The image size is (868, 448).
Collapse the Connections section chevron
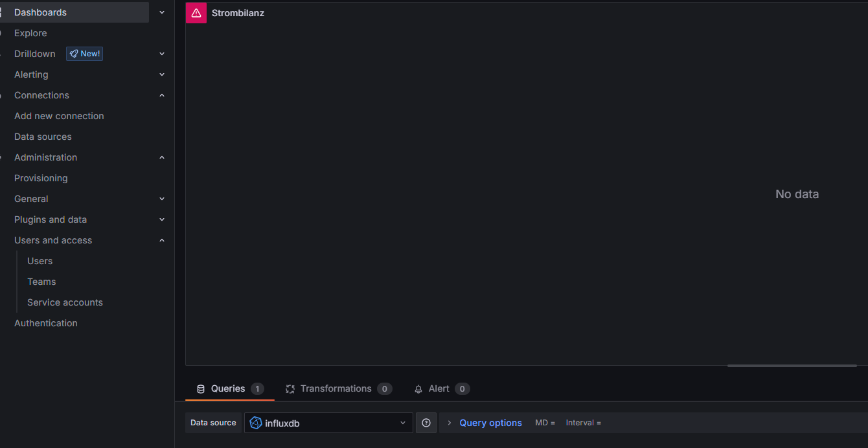point(162,95)
